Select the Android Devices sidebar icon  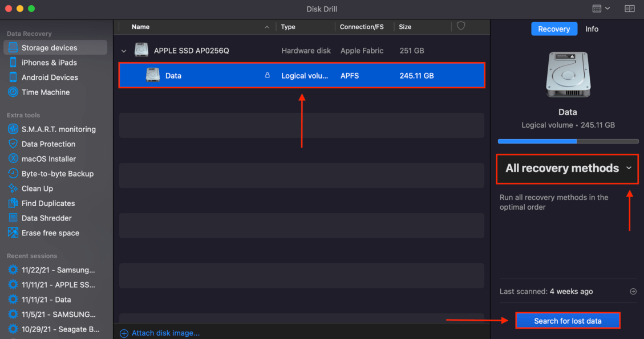point(13,77)
